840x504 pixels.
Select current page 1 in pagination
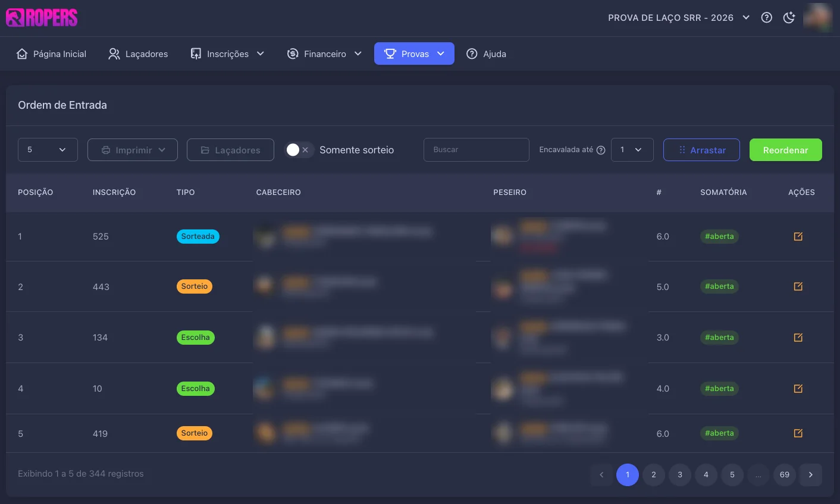click(x=628, y=475)
